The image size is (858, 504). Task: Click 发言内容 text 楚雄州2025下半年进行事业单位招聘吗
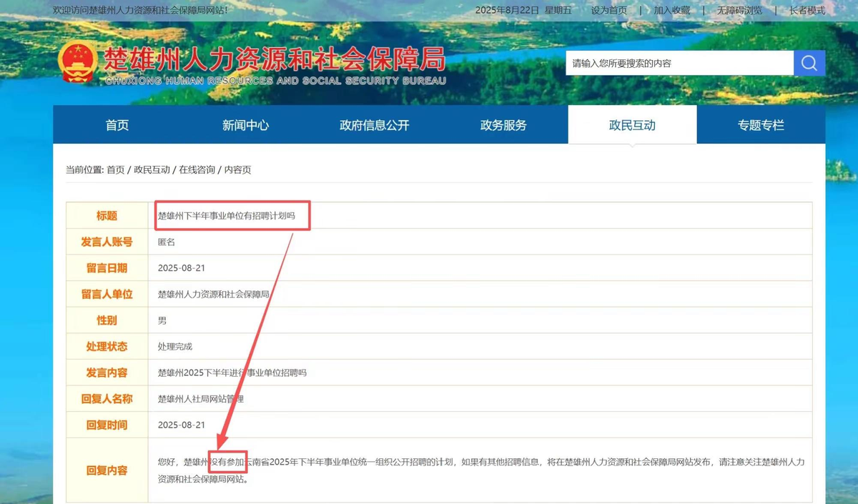point(232,372)
